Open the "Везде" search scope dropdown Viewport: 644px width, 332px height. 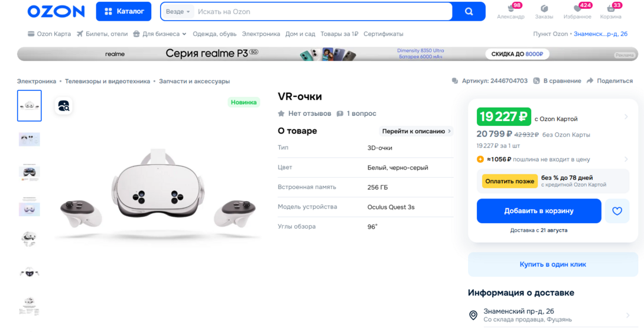178,12
